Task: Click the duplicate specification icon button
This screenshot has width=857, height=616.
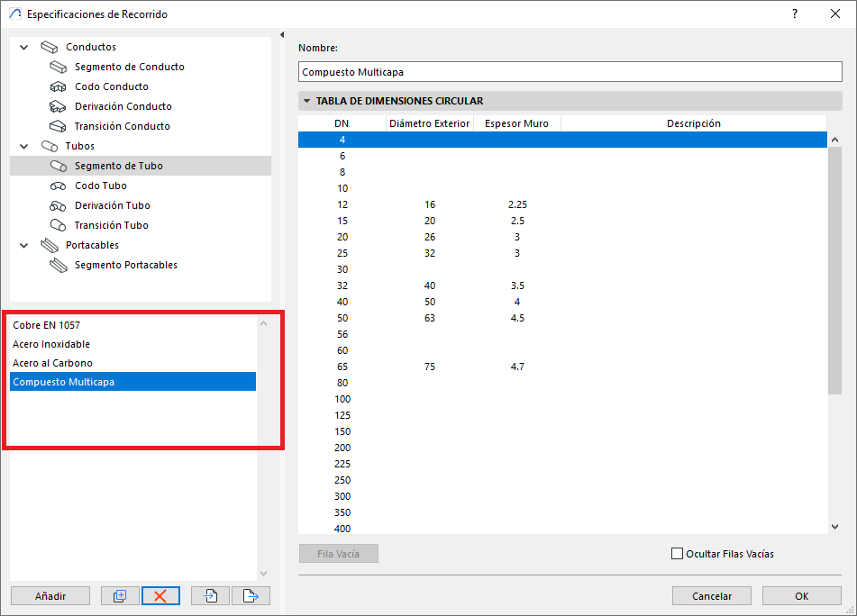Action: [x=120, y=596]
